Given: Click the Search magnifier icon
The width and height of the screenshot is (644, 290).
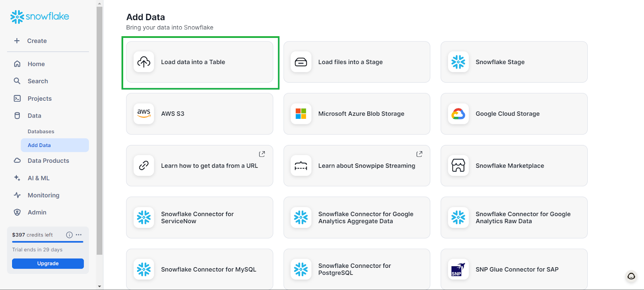Looking at the screenshot, I should coord(17,81).
